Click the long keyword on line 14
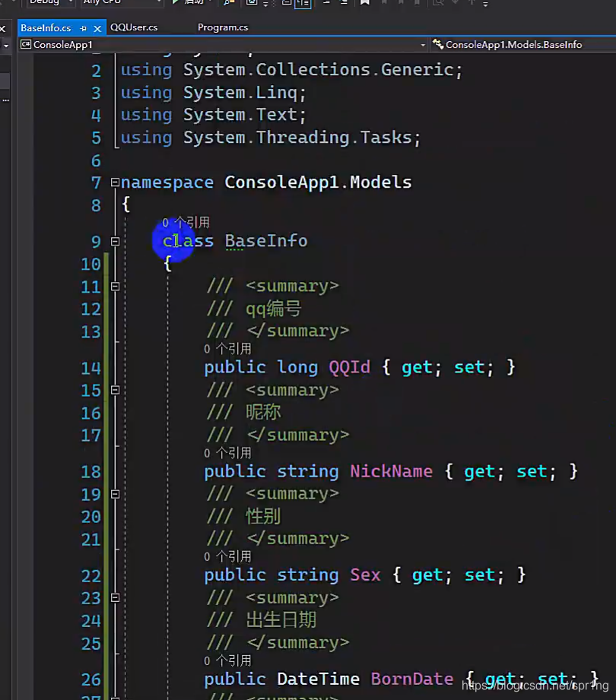616x700 pixels. pyautogui.click(x=297, y=367)
